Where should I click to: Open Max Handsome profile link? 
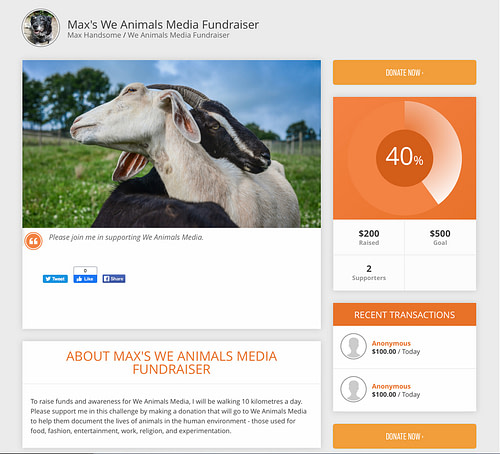tap(94, 35)
